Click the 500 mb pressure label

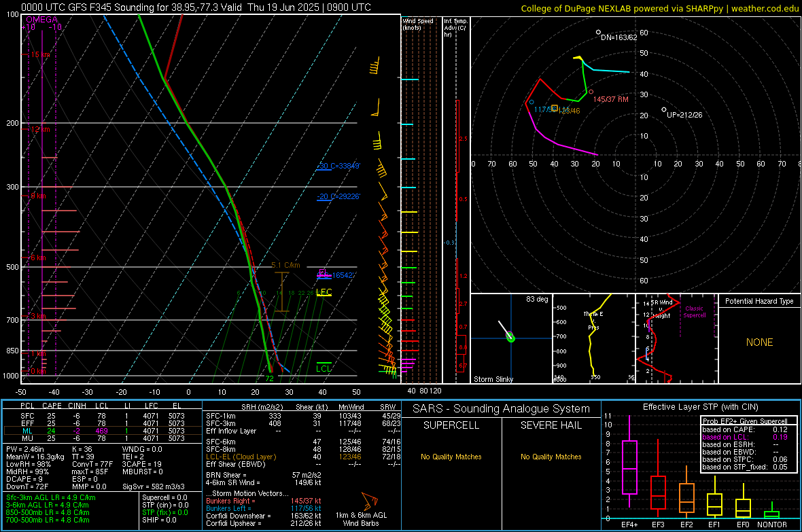click(x=12, y=267)
